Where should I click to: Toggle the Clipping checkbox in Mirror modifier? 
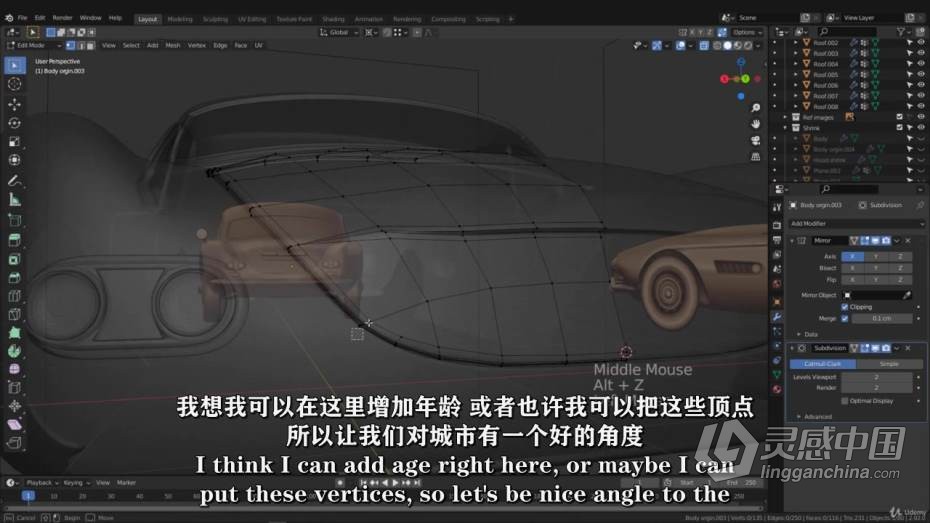845,307
